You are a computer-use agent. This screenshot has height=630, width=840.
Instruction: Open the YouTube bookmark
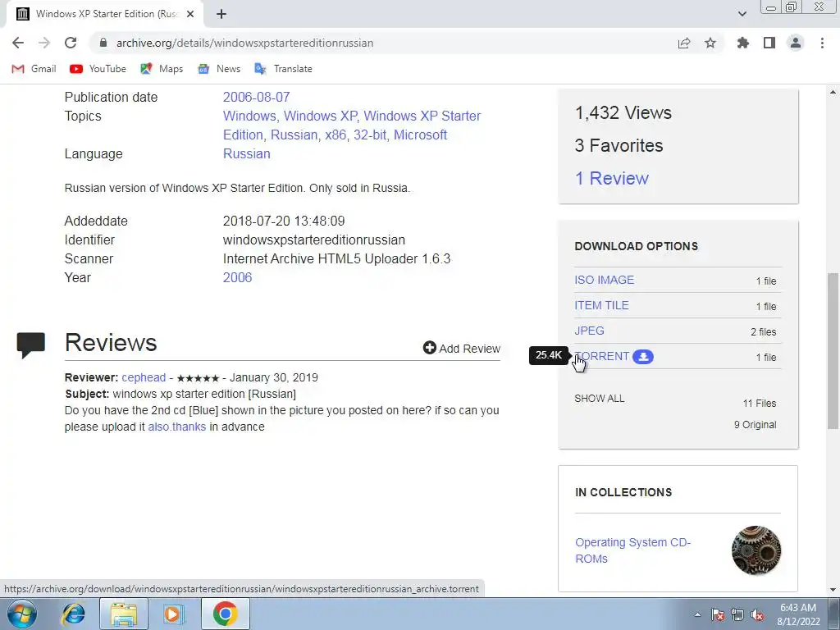point(98,69)
